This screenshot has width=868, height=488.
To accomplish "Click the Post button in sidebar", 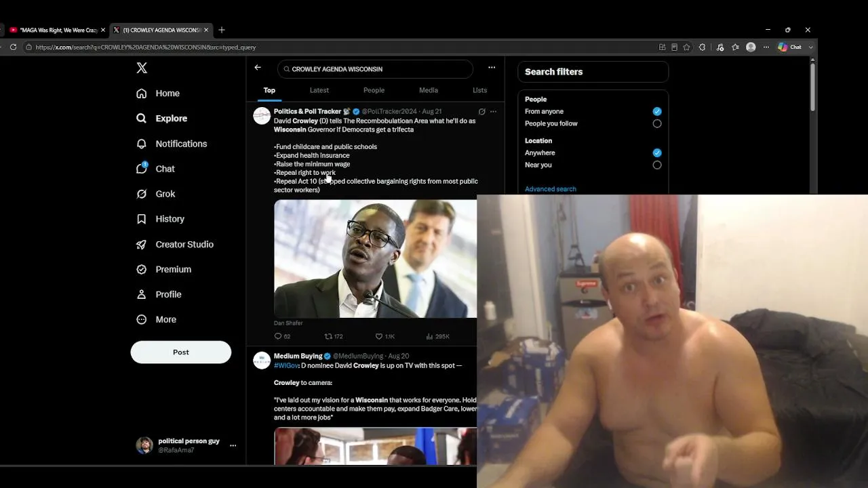I will pos(181,352).
